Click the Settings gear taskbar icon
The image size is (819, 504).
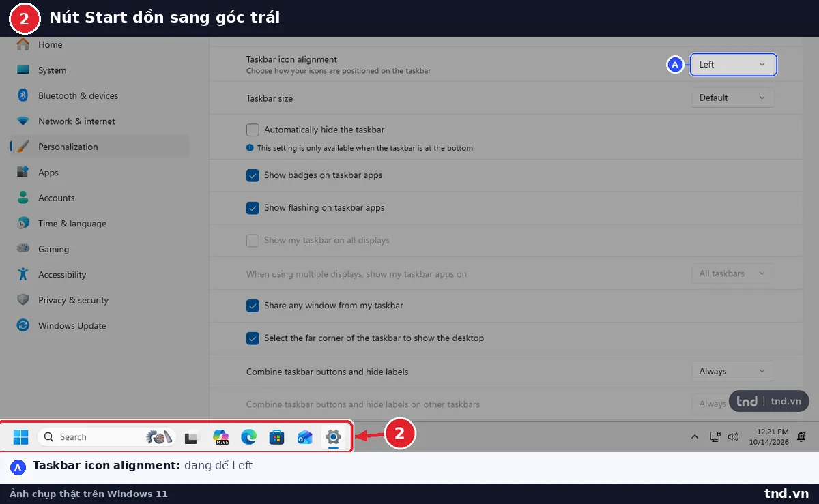[x=333, y=437]
